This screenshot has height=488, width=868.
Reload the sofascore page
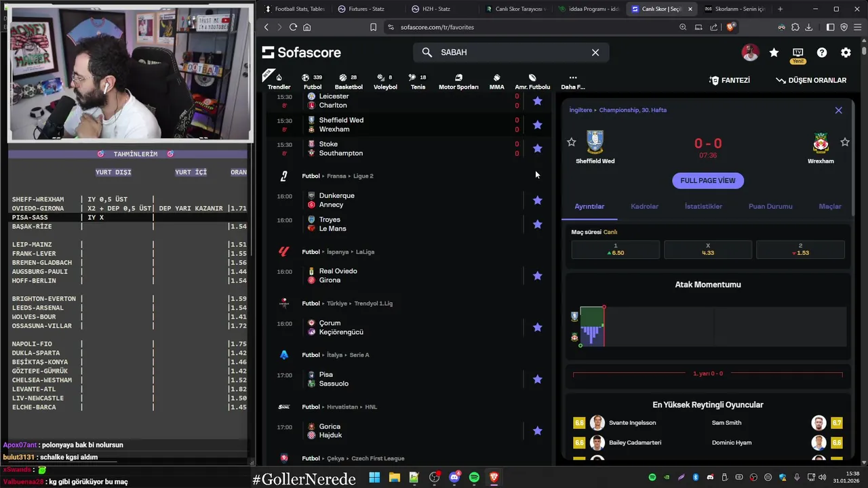pos(293,27)
